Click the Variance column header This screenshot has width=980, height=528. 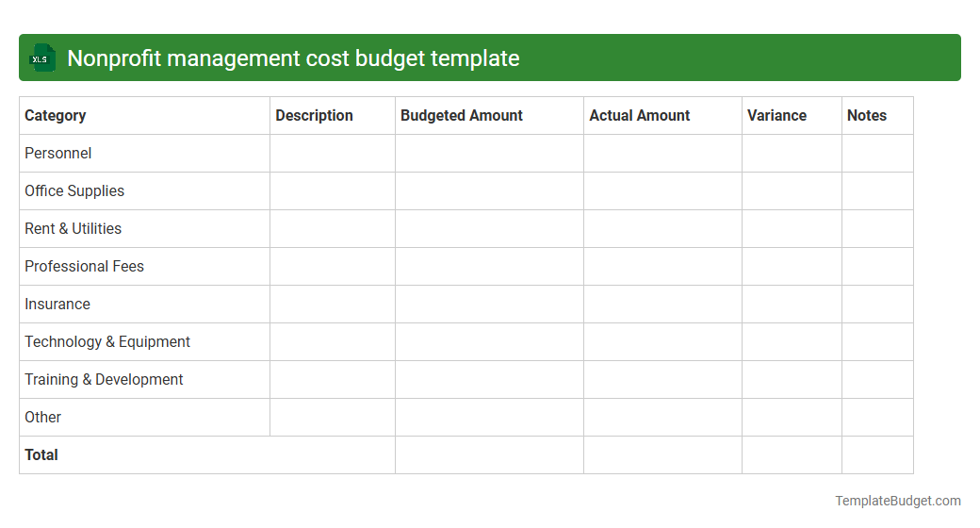tap(792, 116)
